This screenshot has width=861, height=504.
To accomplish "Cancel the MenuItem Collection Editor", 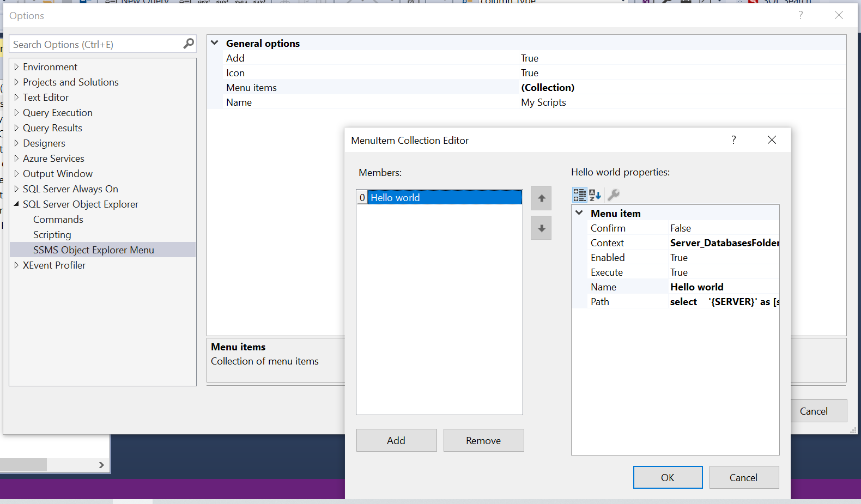I will (x=744, y=477).
